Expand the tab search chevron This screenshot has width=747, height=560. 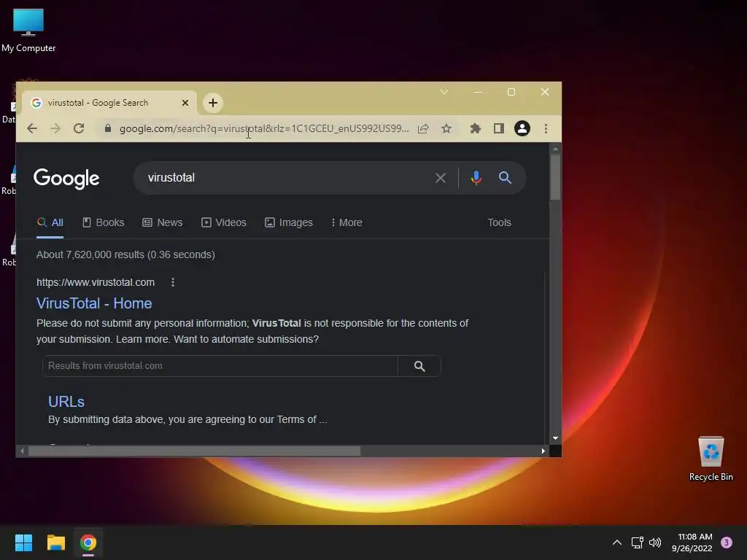coord(444,92)
